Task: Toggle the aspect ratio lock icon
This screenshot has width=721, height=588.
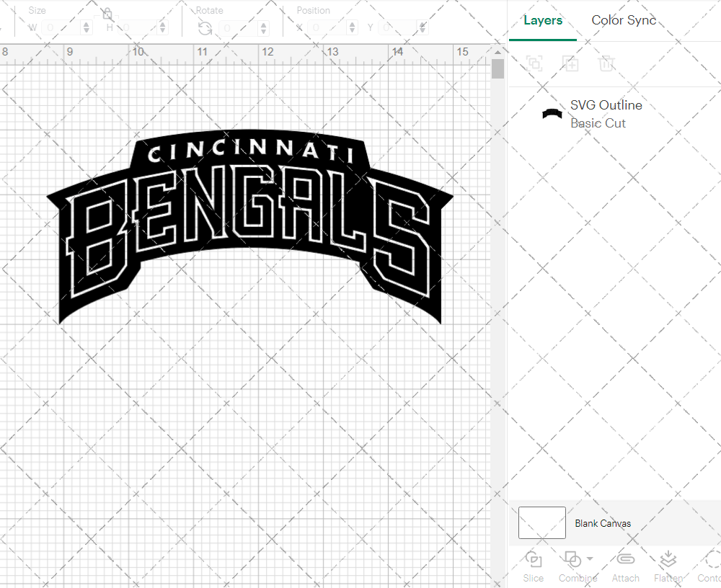Action: click(x=107, y=14)
